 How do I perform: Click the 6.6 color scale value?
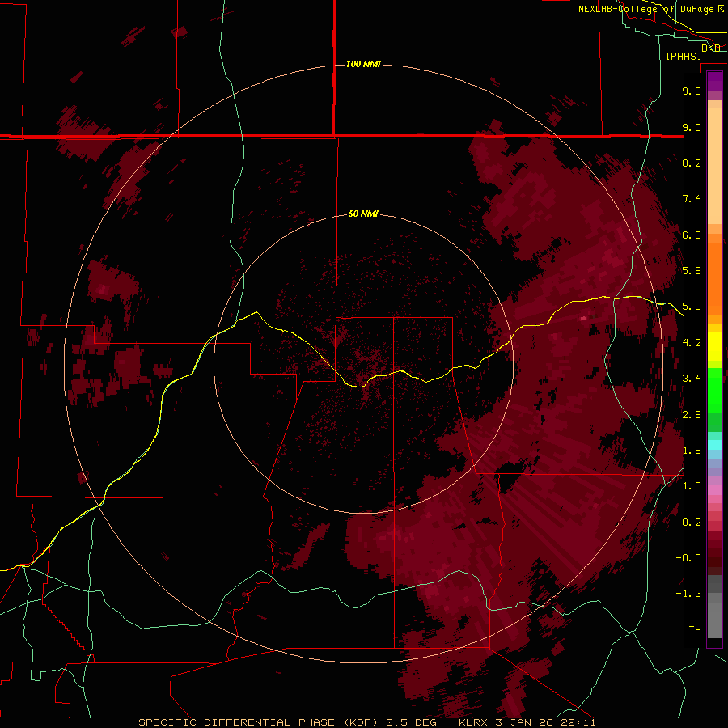(692, 235)
